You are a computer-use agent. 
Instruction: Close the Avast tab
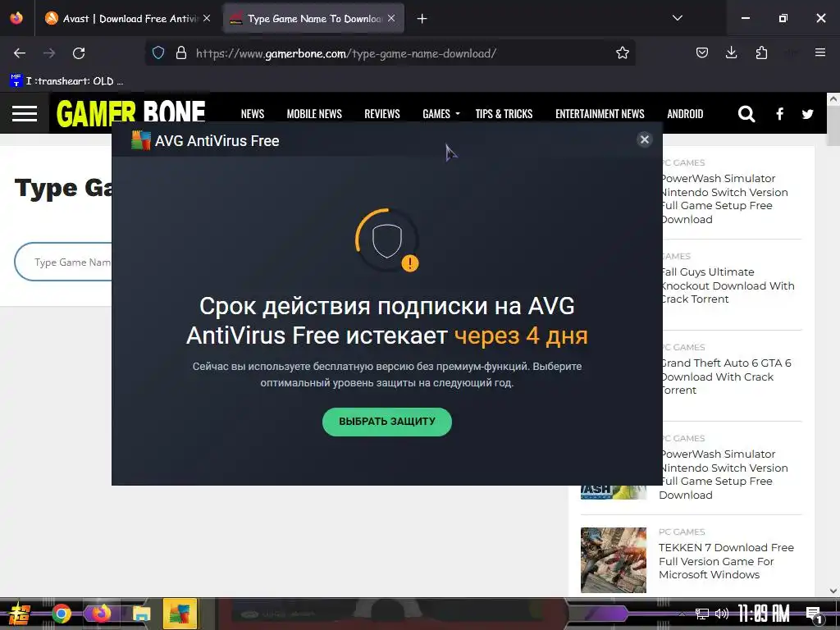click(x=207, y=18)
